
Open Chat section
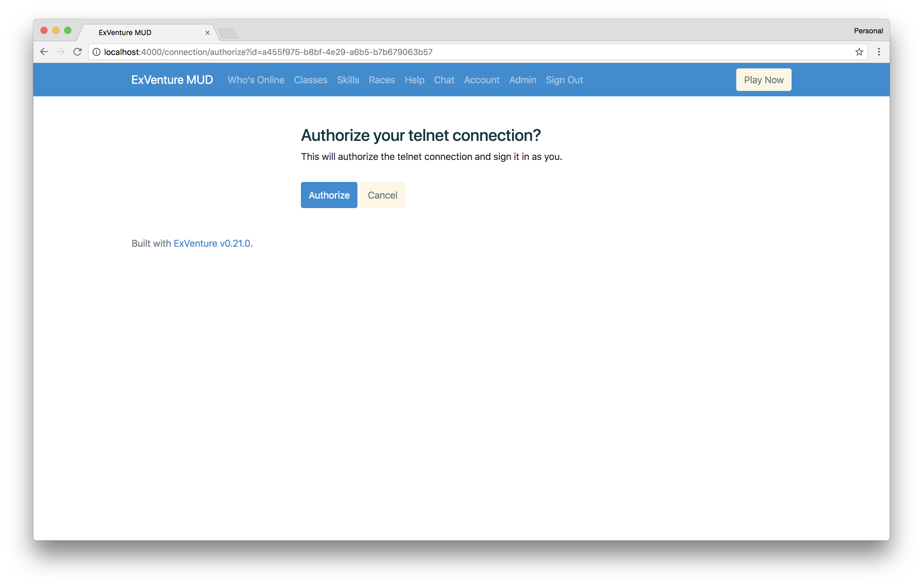pos(444,80)
